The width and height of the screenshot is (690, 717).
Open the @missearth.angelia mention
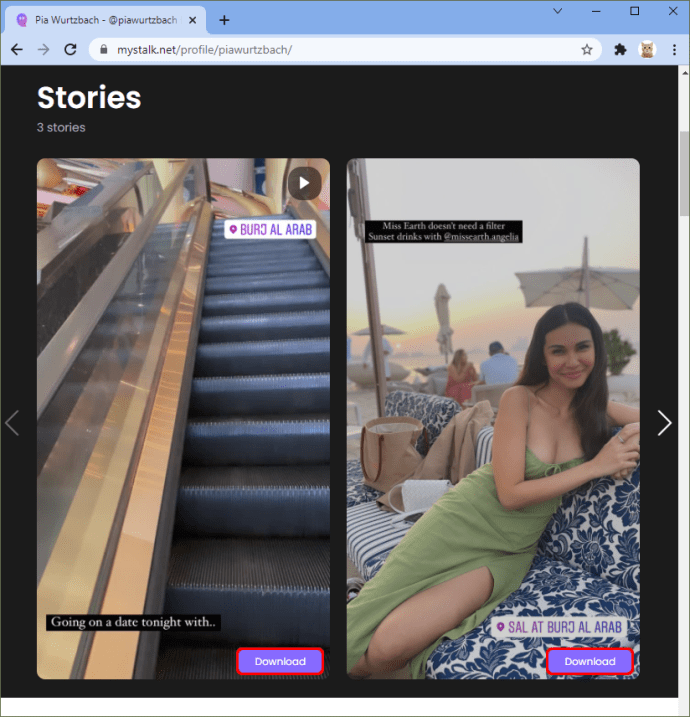[481, 236]
